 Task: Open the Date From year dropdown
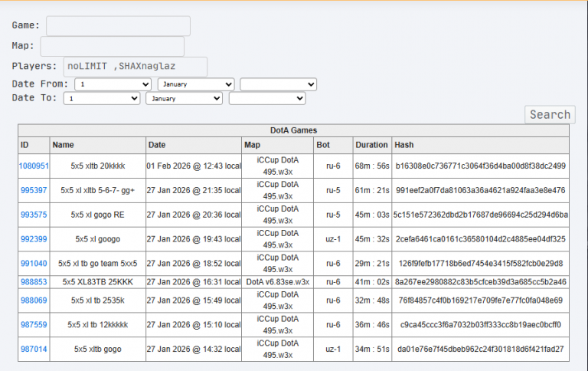(278, 84)
